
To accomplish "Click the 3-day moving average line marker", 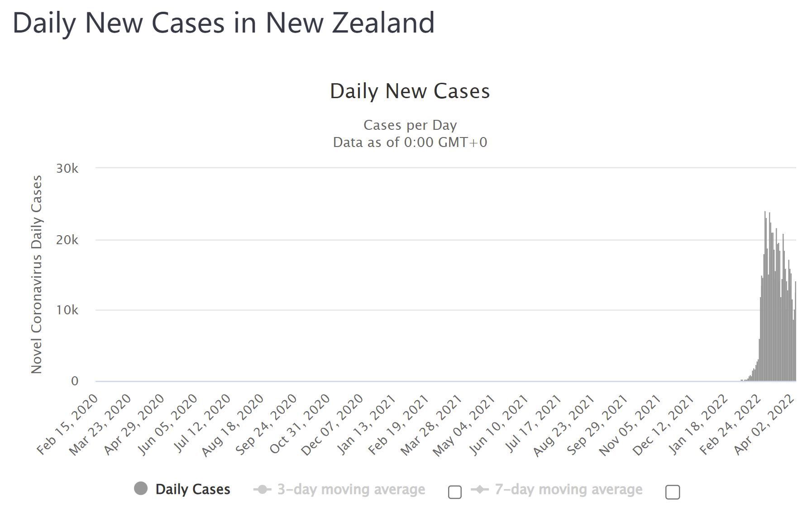I will click(x=263, y=489).
